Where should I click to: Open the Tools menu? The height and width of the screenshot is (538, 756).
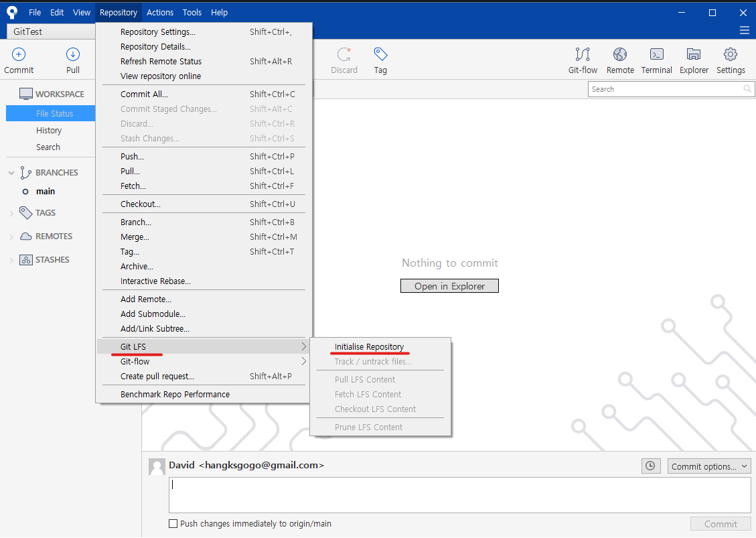point(192,12)
